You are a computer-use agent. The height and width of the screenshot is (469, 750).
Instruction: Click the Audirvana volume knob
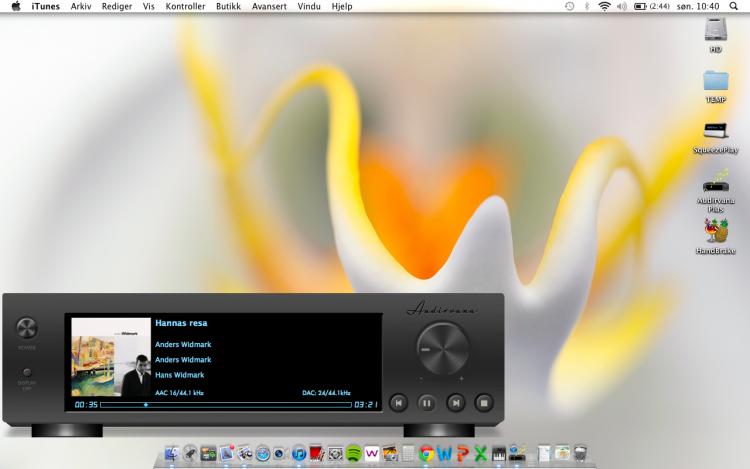pos(442,349)
